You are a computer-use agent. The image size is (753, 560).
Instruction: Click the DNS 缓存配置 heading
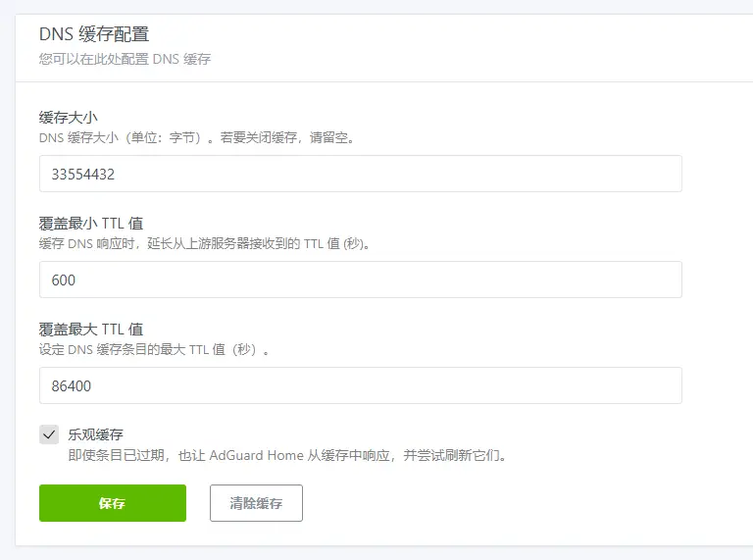tap(94, 35)
